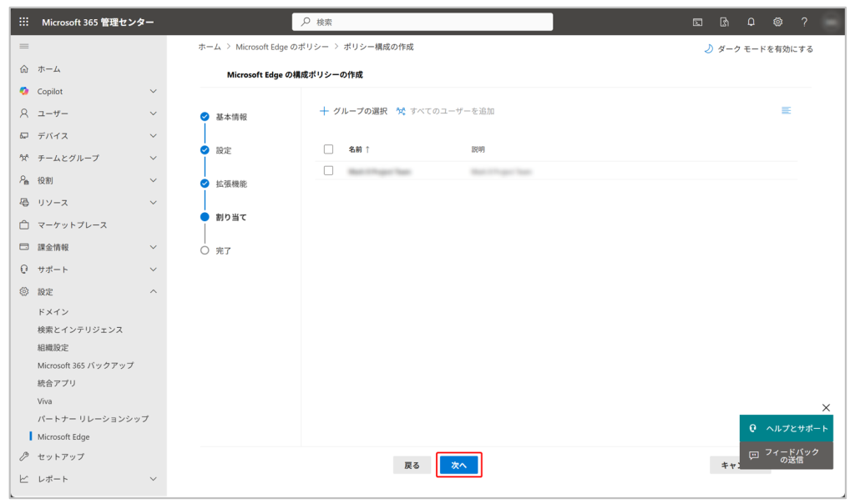Sort the table by 名前 column

point(359,149)
